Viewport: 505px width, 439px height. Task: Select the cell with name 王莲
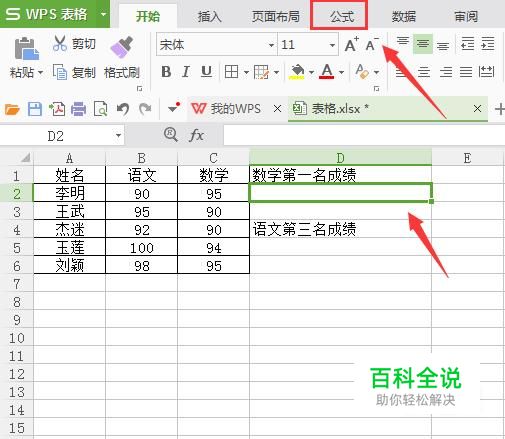[70, 247]
